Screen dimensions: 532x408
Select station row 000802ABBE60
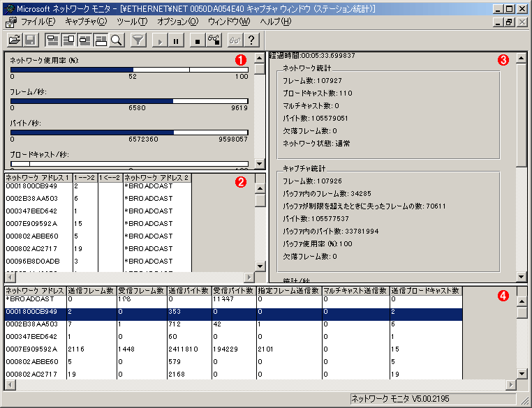point(233,362)
